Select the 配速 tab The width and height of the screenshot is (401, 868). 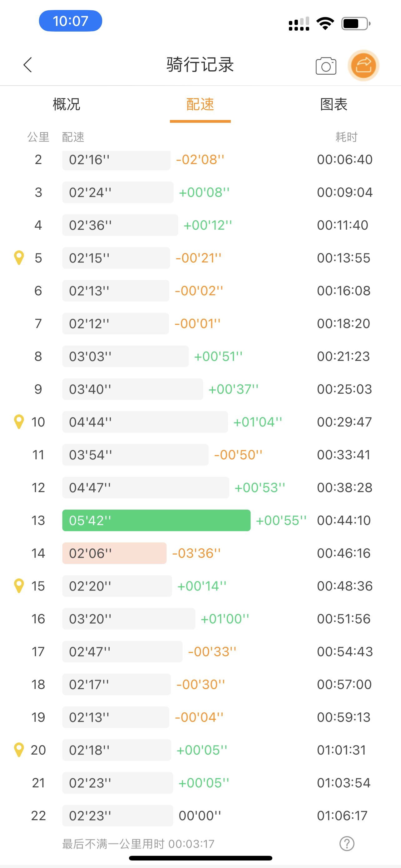click(200, 104)
